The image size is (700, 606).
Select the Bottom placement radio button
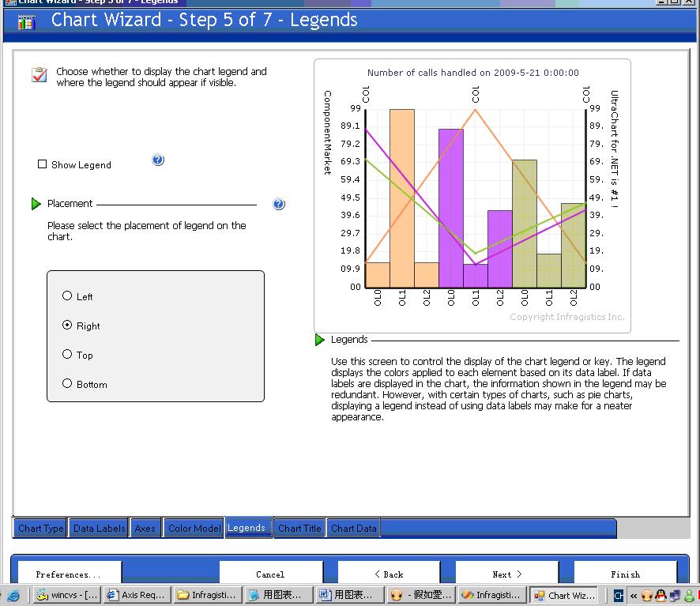click(x=67, y=383)
